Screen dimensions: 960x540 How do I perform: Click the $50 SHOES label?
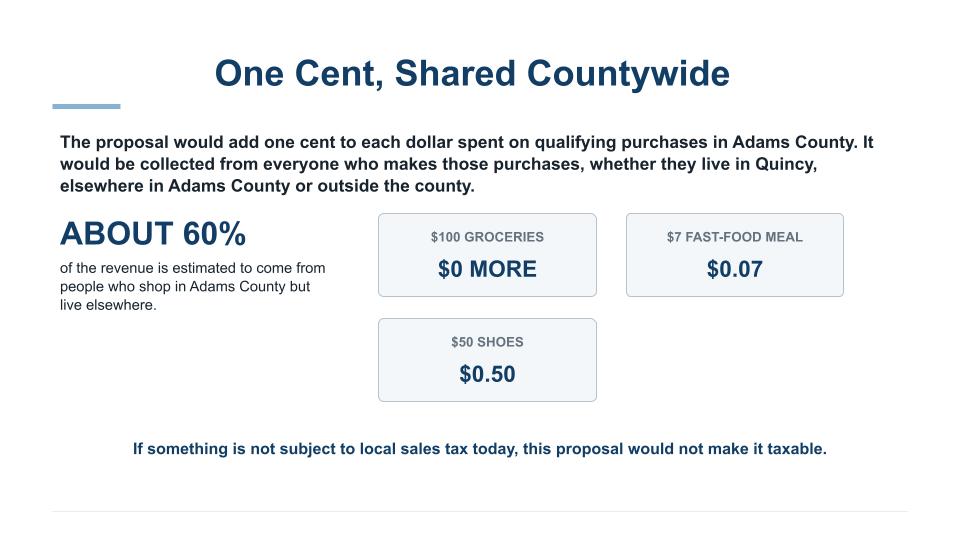(487, 342)
